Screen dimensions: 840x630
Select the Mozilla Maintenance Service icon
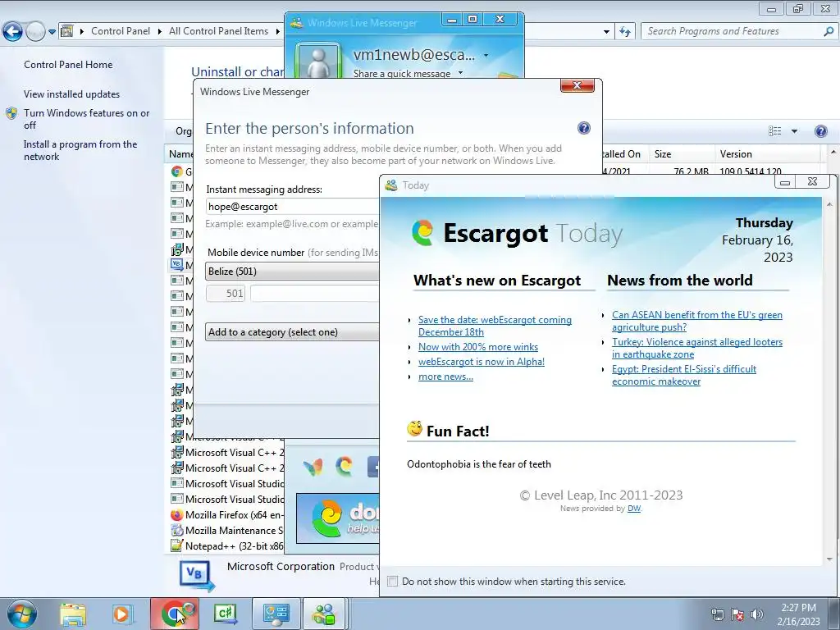pyautogui.click(x=177, y=531)
